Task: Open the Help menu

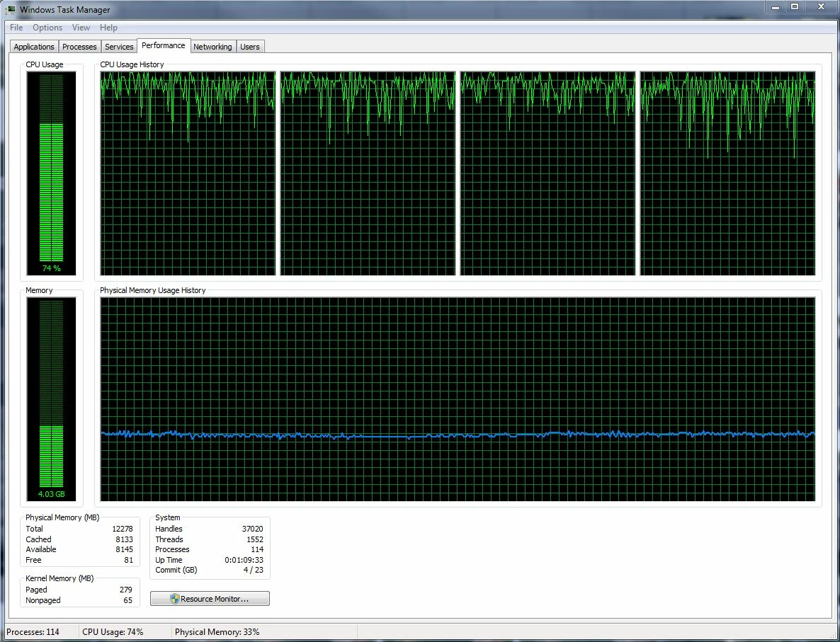Action: click(108, 28)
